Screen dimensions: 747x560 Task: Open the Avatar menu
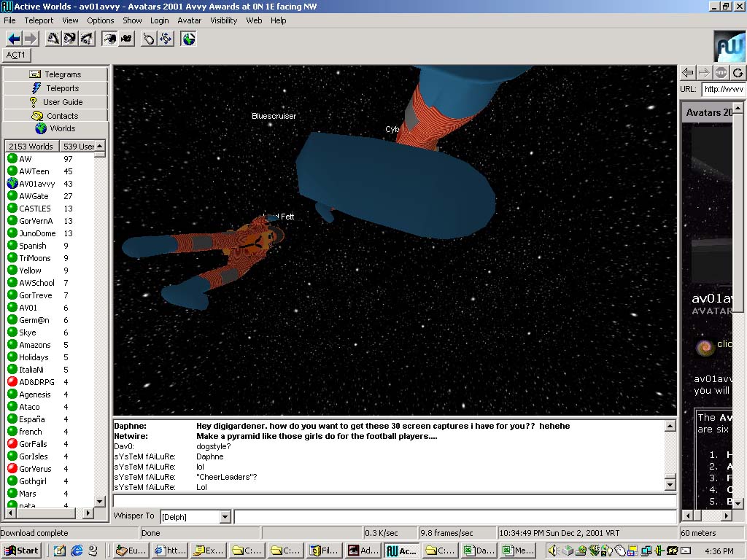pos(190,20)
